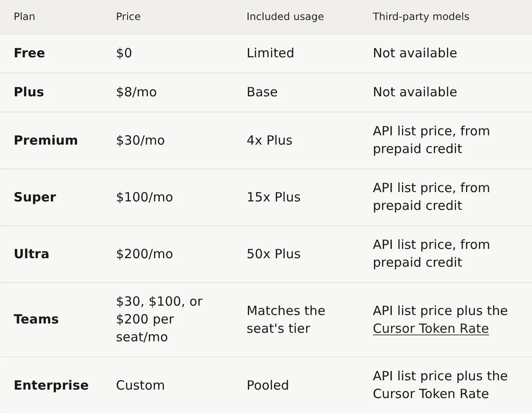Click the Super row's API list price text
This screenshot has width=532, height=413.
[431, 197]
